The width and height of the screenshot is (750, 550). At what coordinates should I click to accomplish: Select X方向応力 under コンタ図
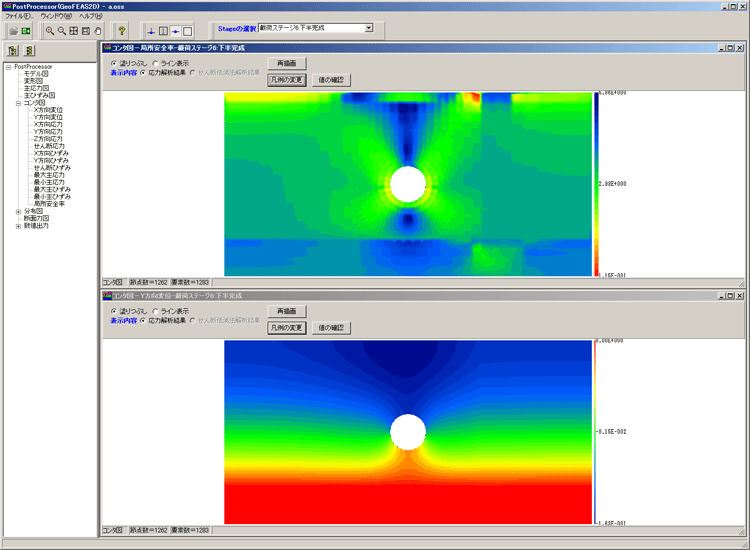click(x=48, y=124)
